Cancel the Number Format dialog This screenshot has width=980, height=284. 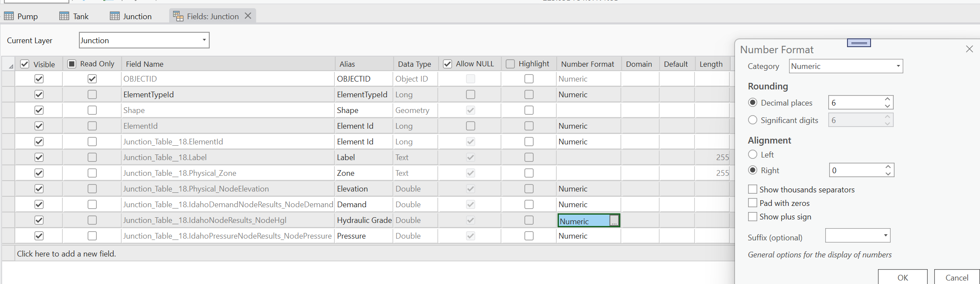pyautogui.click(x=956, y=277)
